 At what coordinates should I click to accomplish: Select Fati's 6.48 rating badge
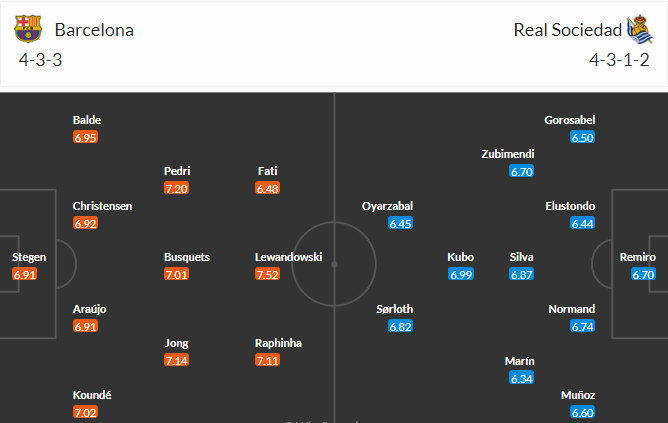click(x=268, y=188)
